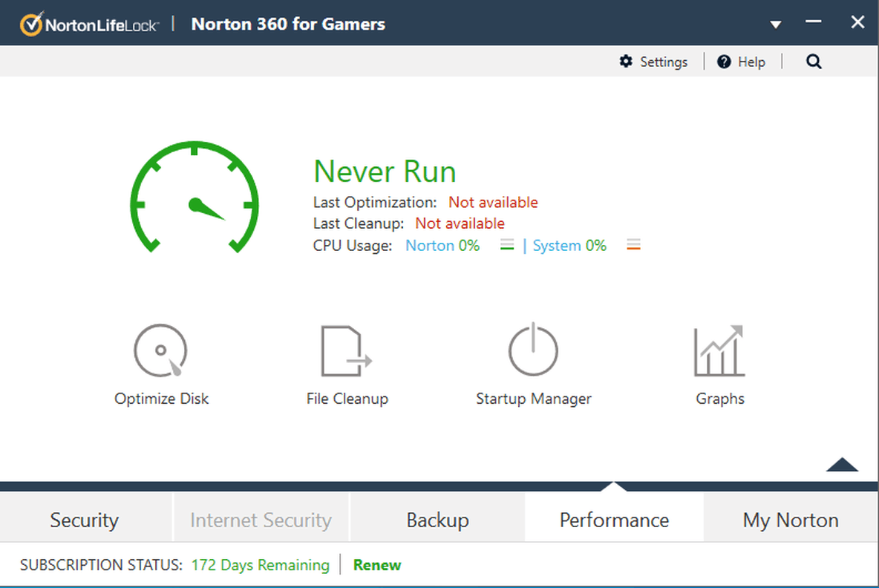The width and height of the screenshot is (879, 588).
Task: Launch Startup Manager power icon
Action: click(533, 349)
